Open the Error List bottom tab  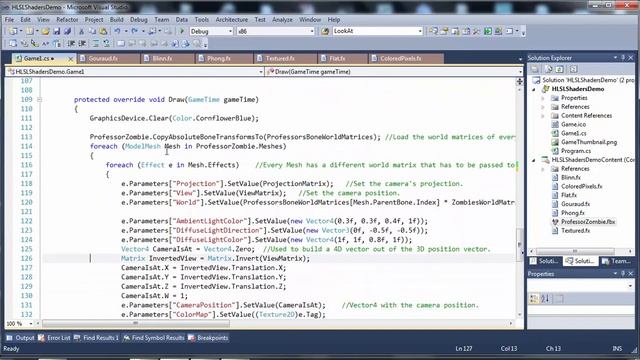[x=54, y=338]
